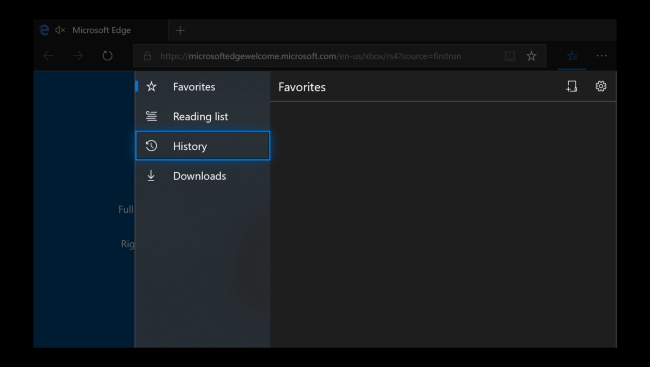This screenshot has height=367, width=650.
Task: Toggle the Hub favorites toolbar button
Action: (572, 56)
